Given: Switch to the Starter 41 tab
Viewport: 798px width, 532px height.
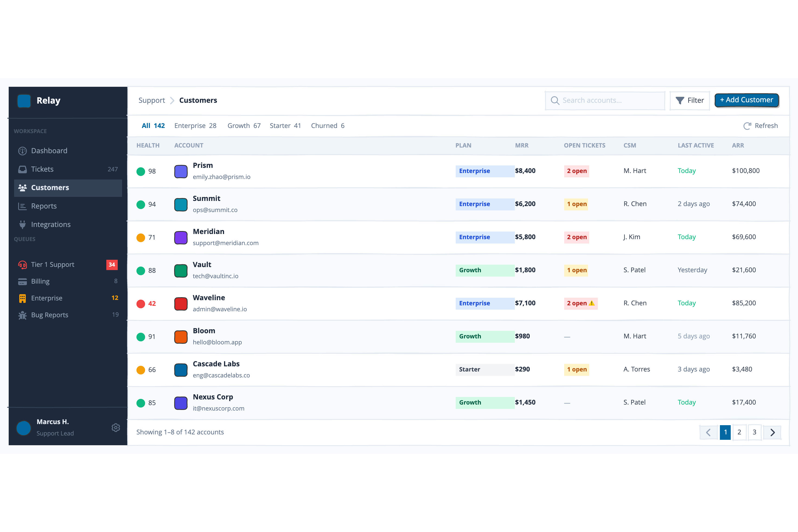Looking at the screenshot, I should 285,126.
